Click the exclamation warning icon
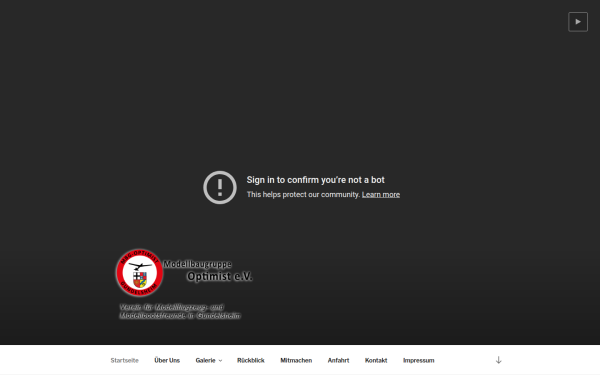Screen dimensions: 600x375 [220, 188]
